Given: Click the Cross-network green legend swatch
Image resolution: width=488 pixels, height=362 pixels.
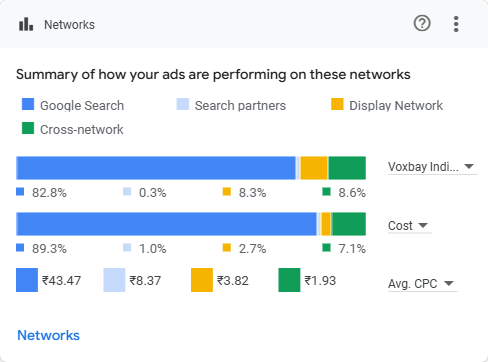Looking at the screenshot, I should [28, 128].
